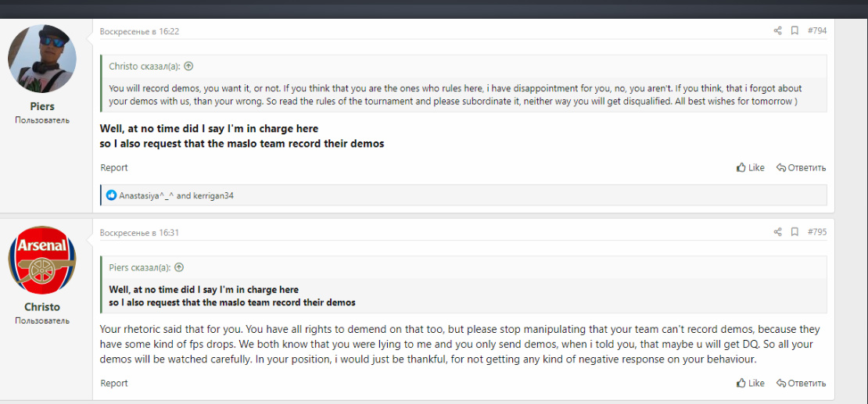Open post number #795 permalink
Screen dimensions: 868x404
pos(817,232)
